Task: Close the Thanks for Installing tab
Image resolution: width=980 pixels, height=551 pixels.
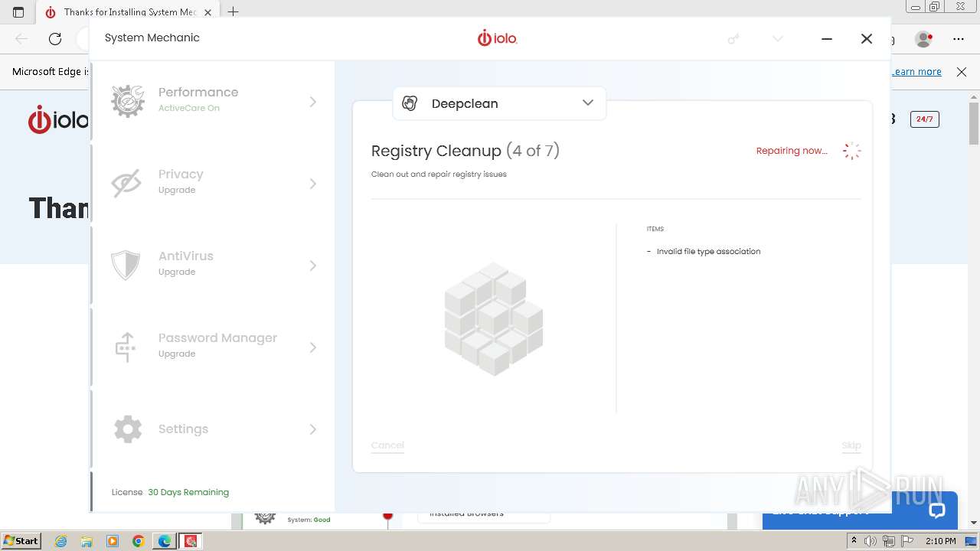Action: [209, 11]
